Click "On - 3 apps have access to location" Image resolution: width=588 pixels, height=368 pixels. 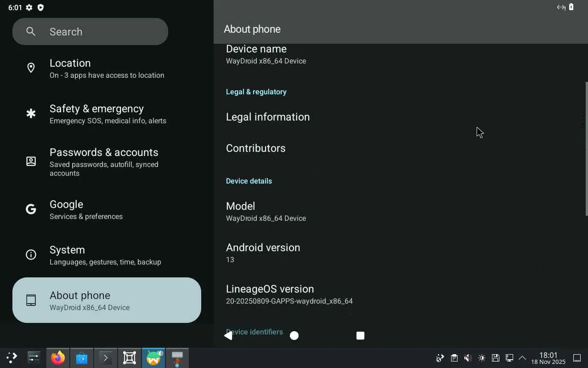click(x=107, y=75)
